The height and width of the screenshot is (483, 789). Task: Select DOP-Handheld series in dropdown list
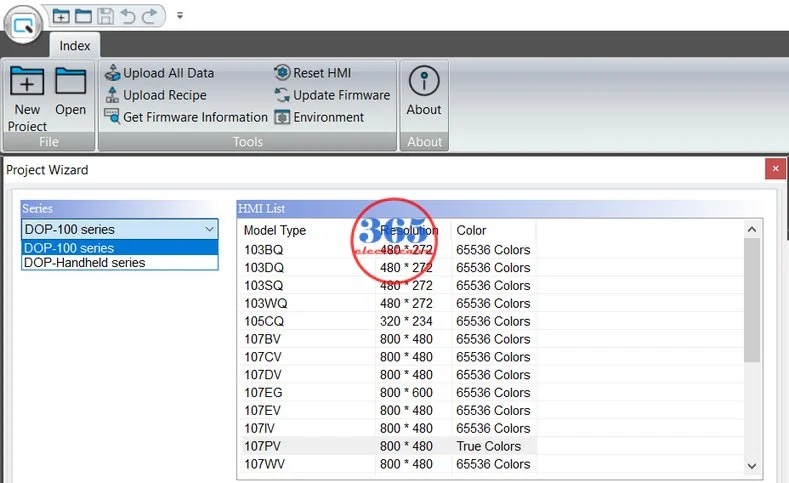pos(120,263)
